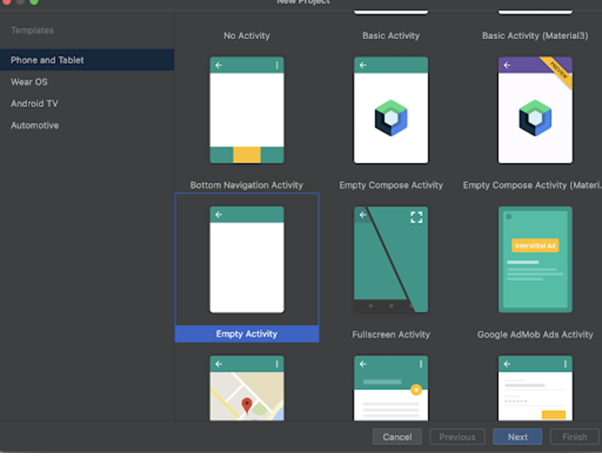Viewport: 602px width, 457px height.
Task: Click the overflow dots in Bottom Navigation preview
Action: point(277,65)
